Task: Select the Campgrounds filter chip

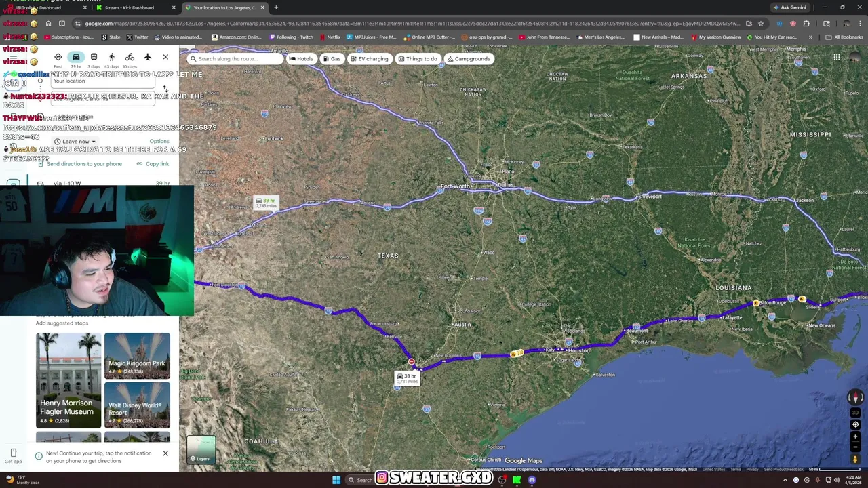Action: click(469, 59)
